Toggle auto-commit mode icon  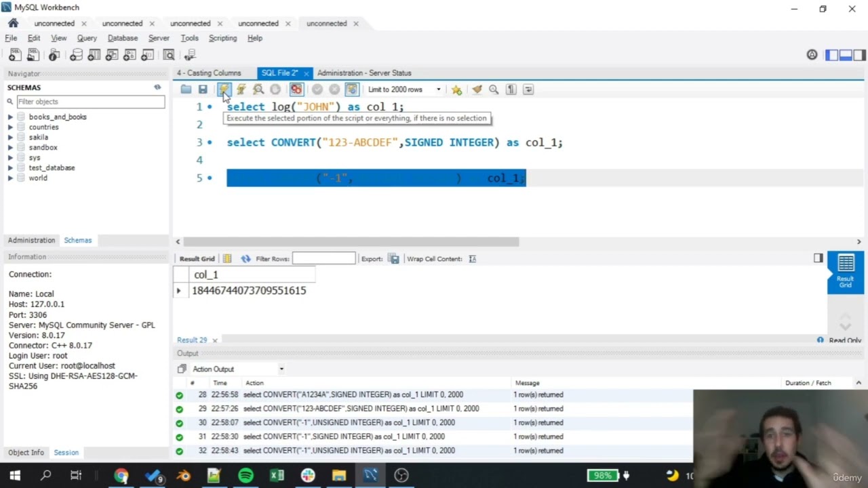[351, 89]
